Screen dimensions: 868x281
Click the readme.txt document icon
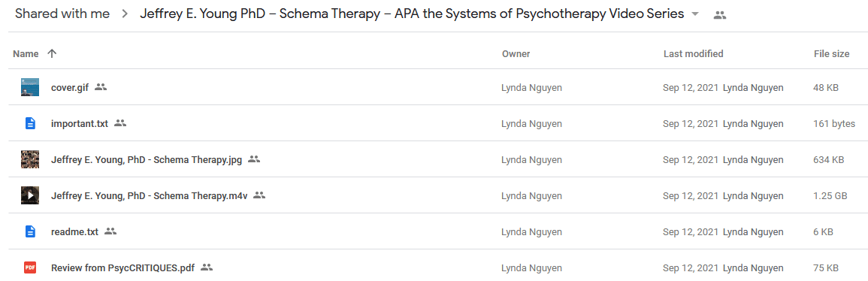click(30, 231)
